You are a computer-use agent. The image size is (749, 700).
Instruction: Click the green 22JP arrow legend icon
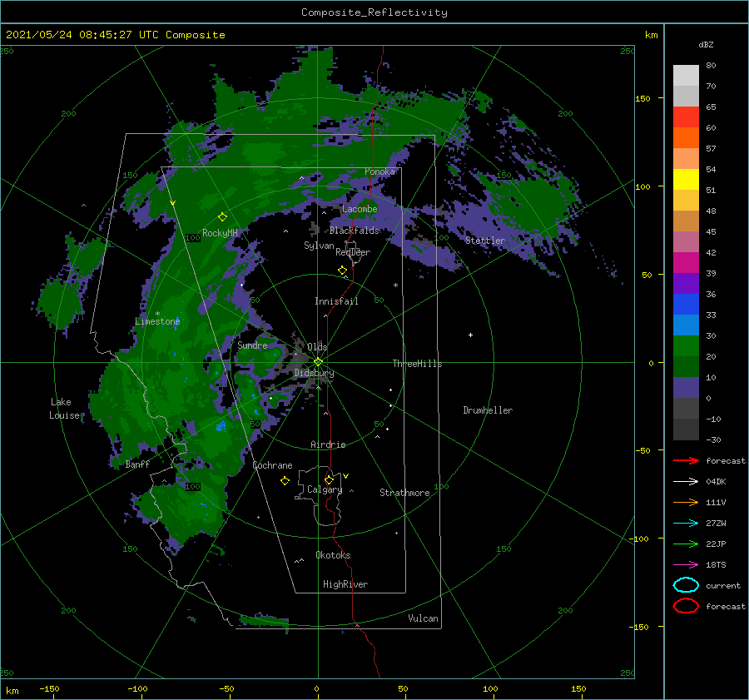coord(686,544)
